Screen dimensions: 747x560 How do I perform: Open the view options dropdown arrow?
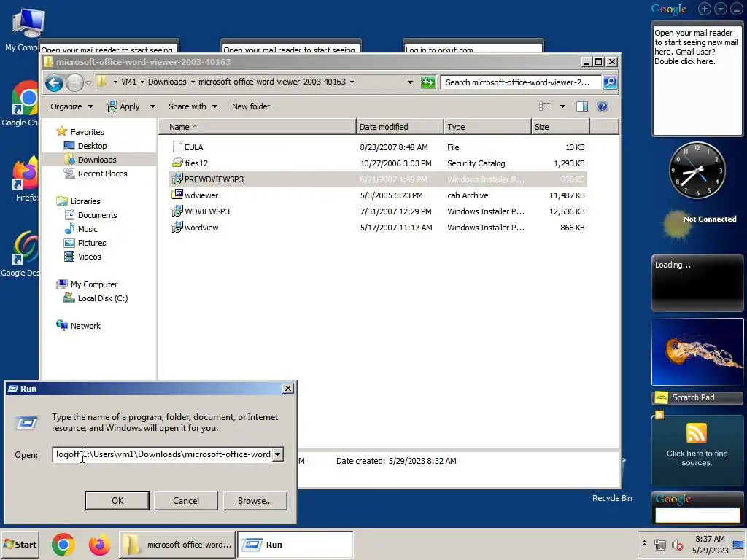pos(562,106)
